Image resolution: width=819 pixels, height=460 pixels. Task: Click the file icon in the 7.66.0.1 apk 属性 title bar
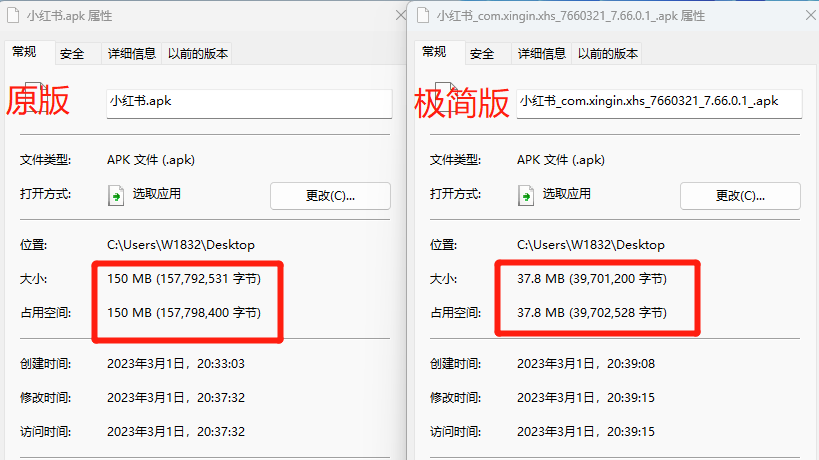click(423, 15)
